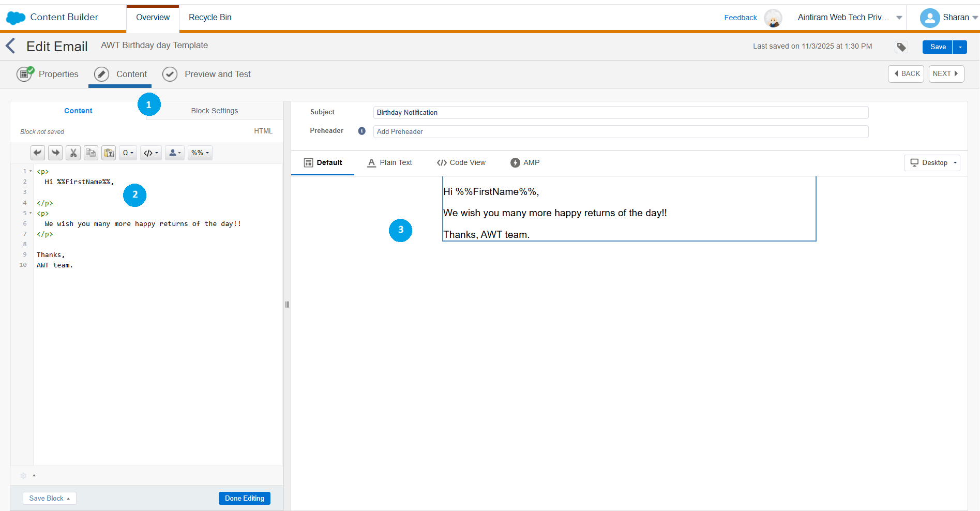Open the %% substitution strings dropdown
Image resolution: width=980 pixels, height=511 pixels.
coord(200,153)
